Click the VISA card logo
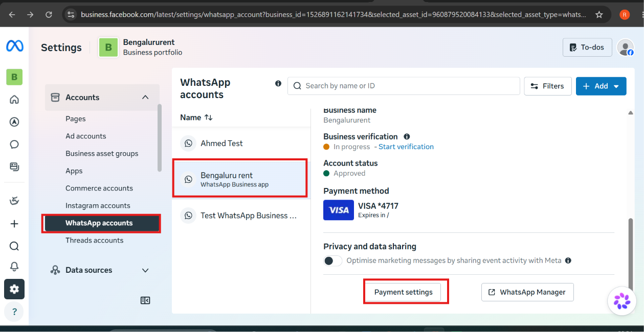The width and height of the screenshot is (644, 332). pos(339,210)
